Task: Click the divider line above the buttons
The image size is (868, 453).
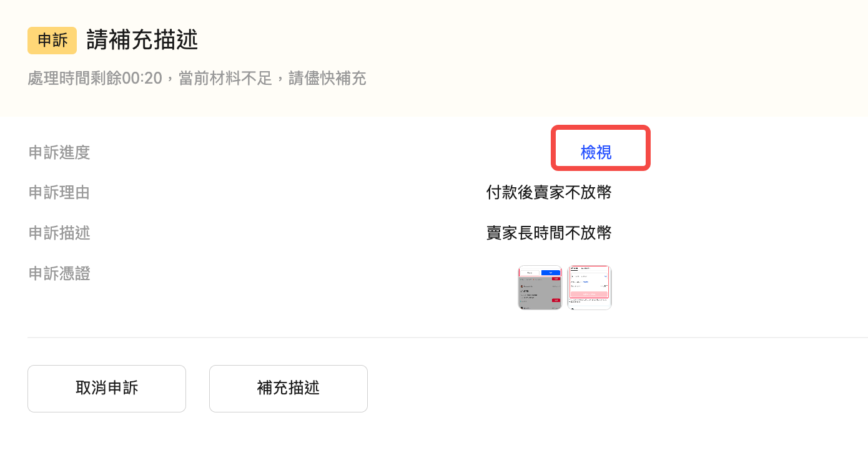Action: pyautogui.click(x=437, y=338)
